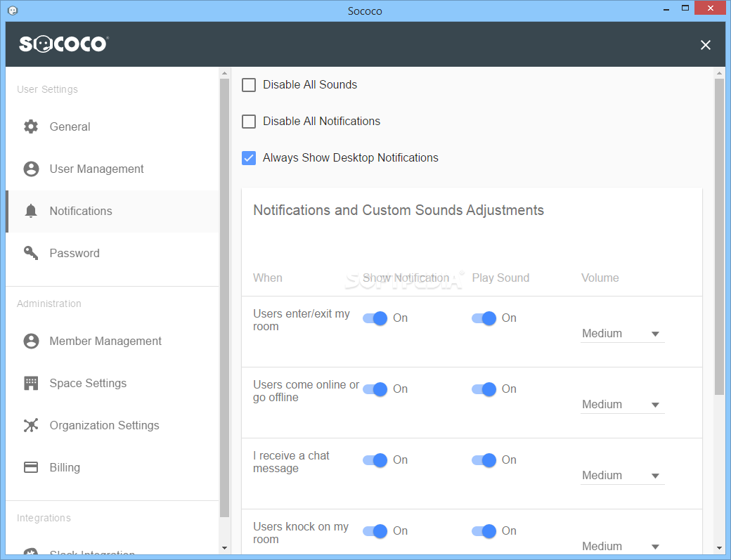
Task: Click main panel scrollbar up arrow
Action: click(x=719, y=73)
